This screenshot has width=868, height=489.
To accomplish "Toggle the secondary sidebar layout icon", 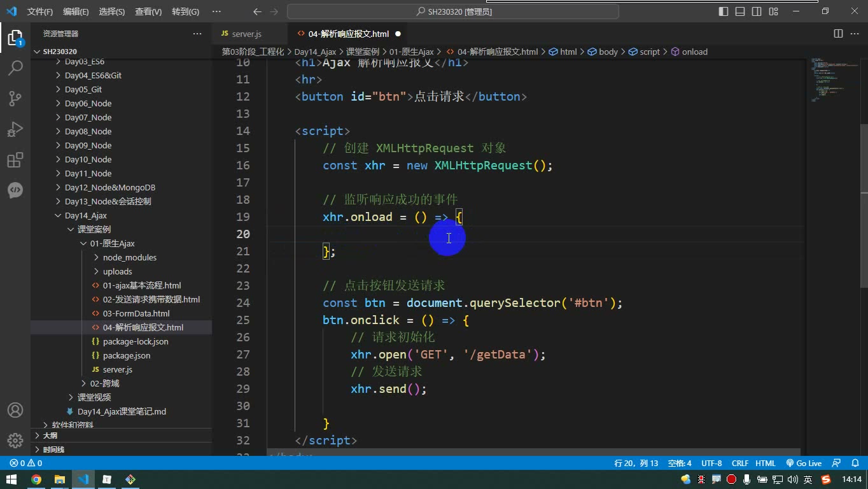I will [757, 11].
